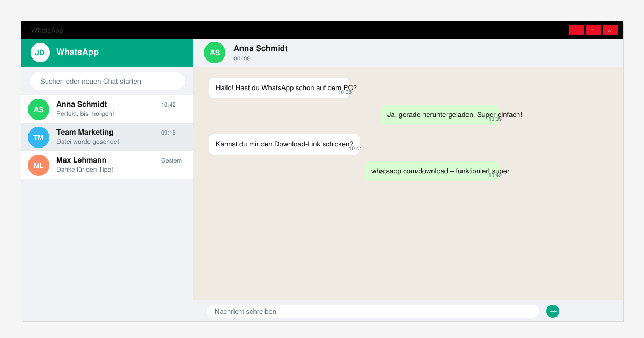Click the 10:38 message timestamp
This screenshot has height=338, width=644.
click(345, 92)
